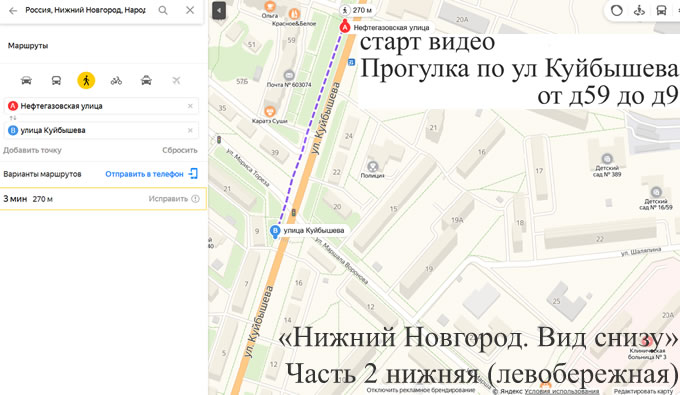Screen dimensions: 680x395
Task: Click Добавить точку
Action: [33, 150]
